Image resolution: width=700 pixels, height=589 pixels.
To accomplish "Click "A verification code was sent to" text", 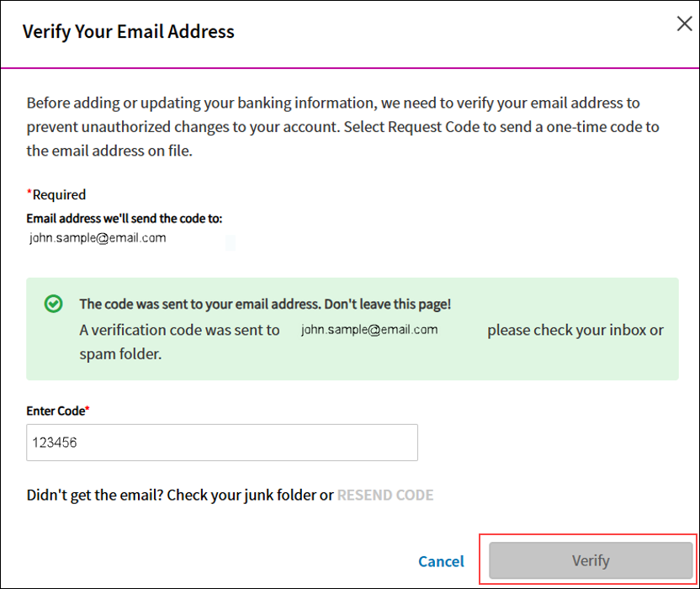I will coord(179,331).
